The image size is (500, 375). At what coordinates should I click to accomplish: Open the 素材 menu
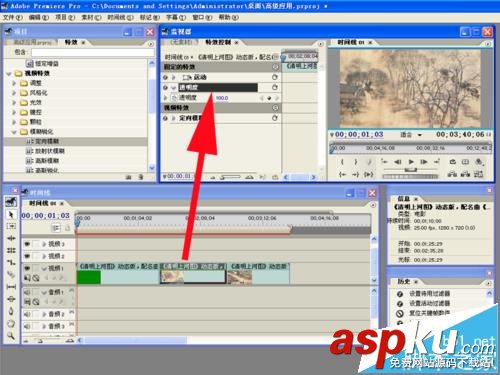coord(91,17)
